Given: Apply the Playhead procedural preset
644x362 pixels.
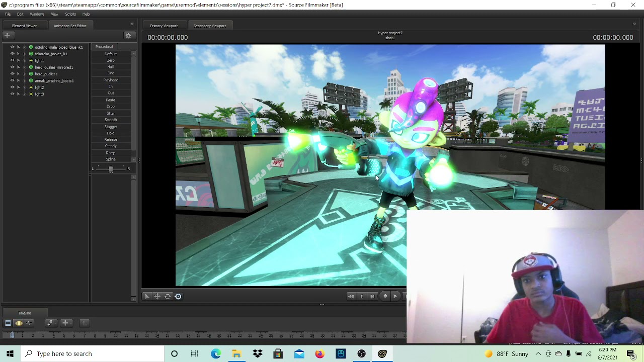Looking at the screenshot, I should [x=111, y=80].
